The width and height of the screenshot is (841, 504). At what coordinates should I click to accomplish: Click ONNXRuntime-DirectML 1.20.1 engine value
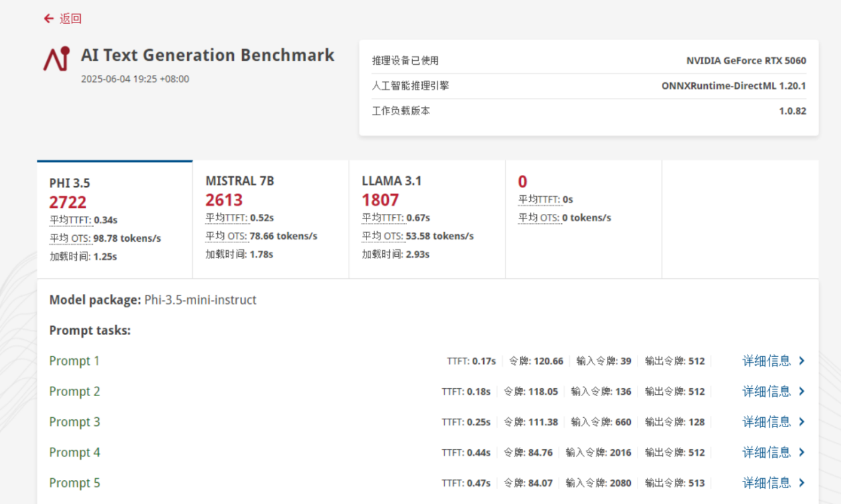[734, 86]
